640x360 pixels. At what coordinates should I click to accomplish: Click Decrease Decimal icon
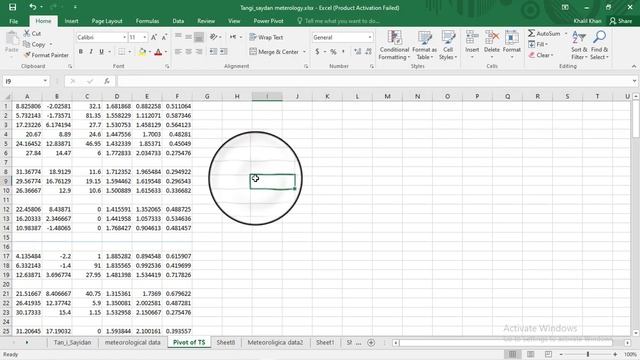[368, 52]
